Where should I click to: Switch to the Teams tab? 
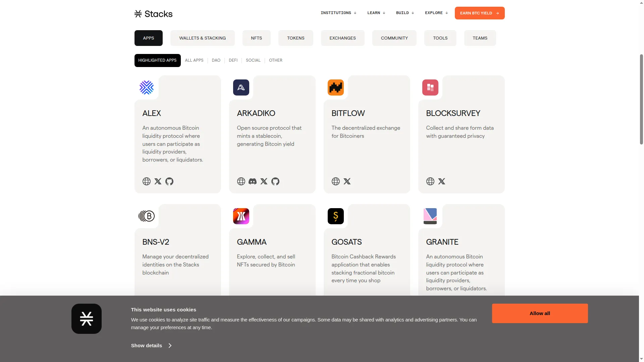[480, 38]
